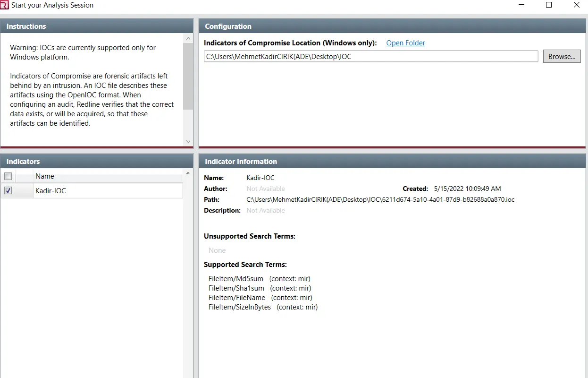Click the Description Not Available value
The image size is (588, 378).
coord(266,210)
